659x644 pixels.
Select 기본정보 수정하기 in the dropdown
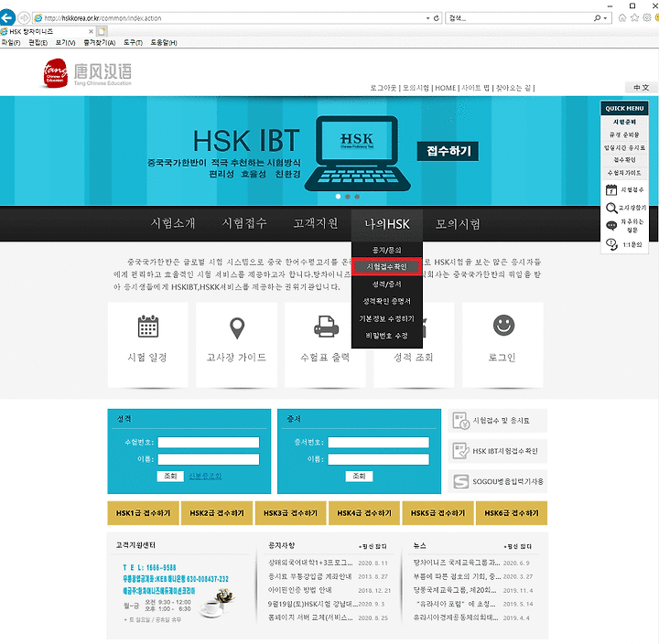pos(386,318)
